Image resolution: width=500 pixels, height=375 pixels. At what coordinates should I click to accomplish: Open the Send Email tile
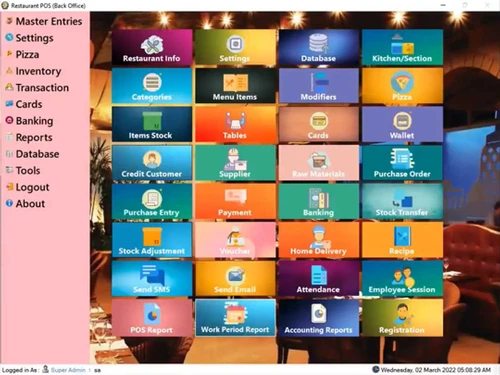pyautogui.click(x=235, y=279)
